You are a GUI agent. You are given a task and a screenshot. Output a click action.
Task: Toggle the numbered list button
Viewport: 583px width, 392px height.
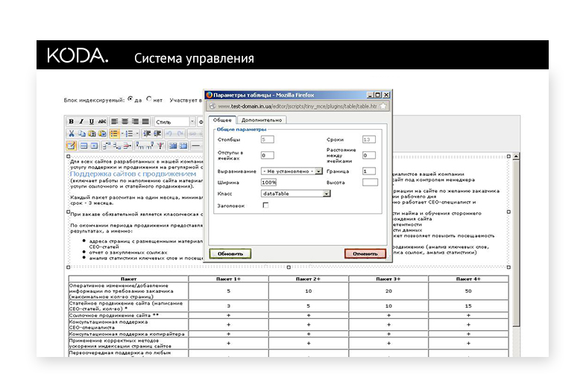pos(130,133)
